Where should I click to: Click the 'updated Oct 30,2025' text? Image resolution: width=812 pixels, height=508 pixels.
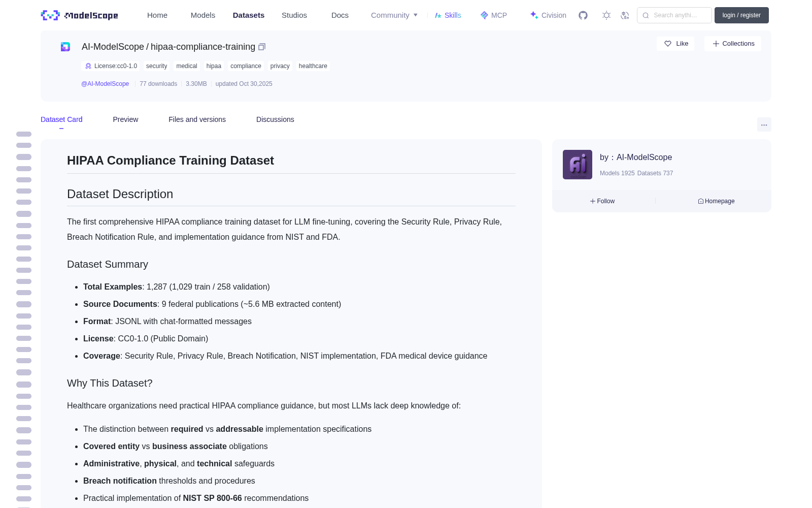(x=244, y=84)
